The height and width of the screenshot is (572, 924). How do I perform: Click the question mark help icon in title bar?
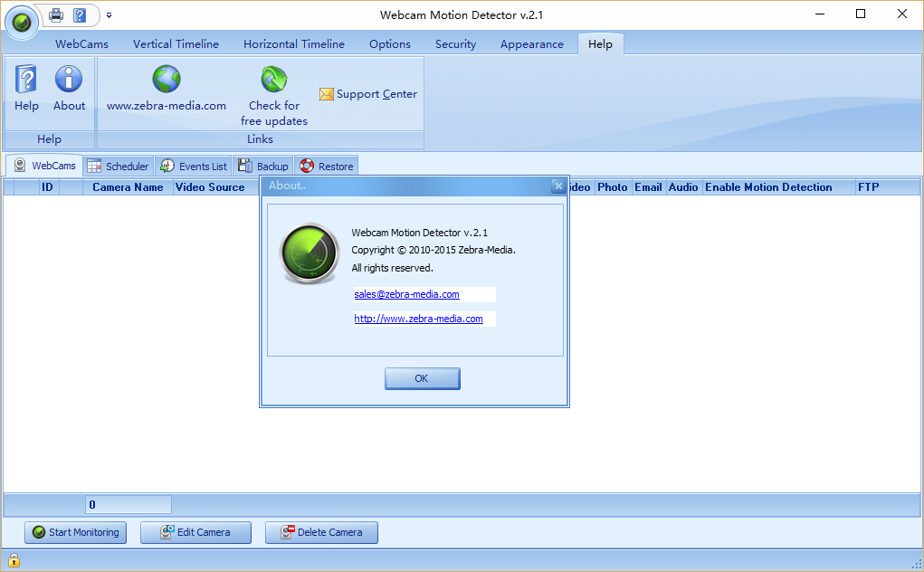(x=80, y=14)
